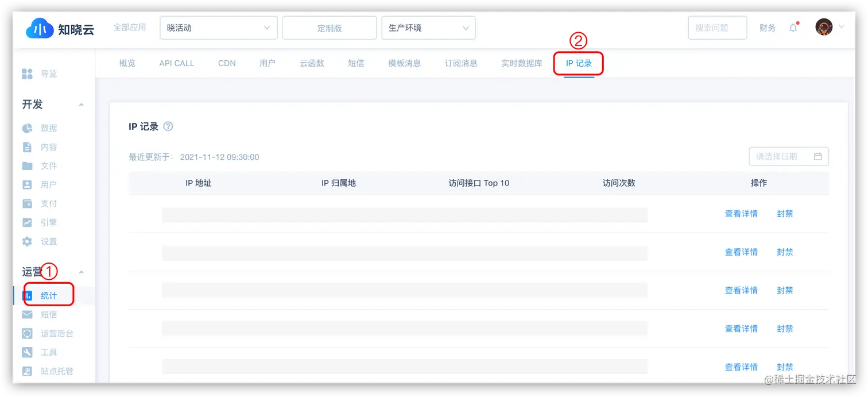This screenshot has width=868, height=397.
Task: Click the 支付 icon in sidebar
Action: pos(27,203)
